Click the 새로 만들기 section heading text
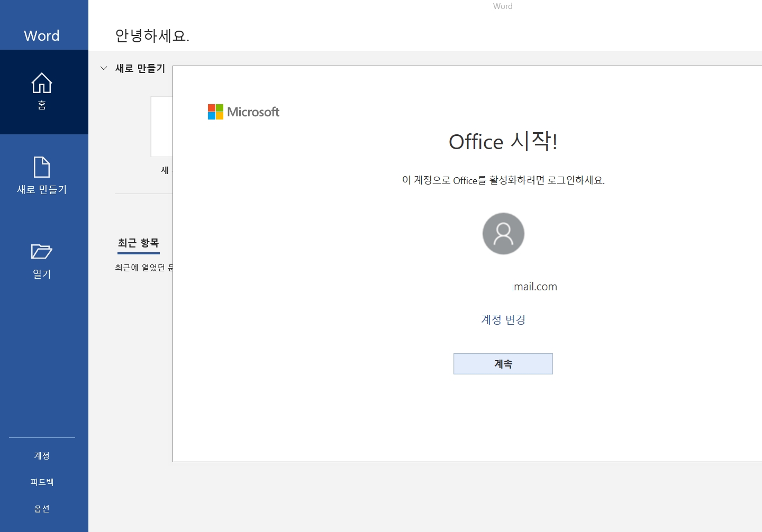The height and width of the screenshot is (532, 762). pos(140,68)
